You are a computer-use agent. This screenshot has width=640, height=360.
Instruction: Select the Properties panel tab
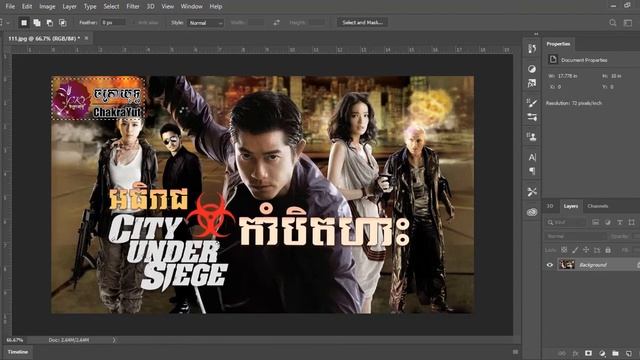558,44
